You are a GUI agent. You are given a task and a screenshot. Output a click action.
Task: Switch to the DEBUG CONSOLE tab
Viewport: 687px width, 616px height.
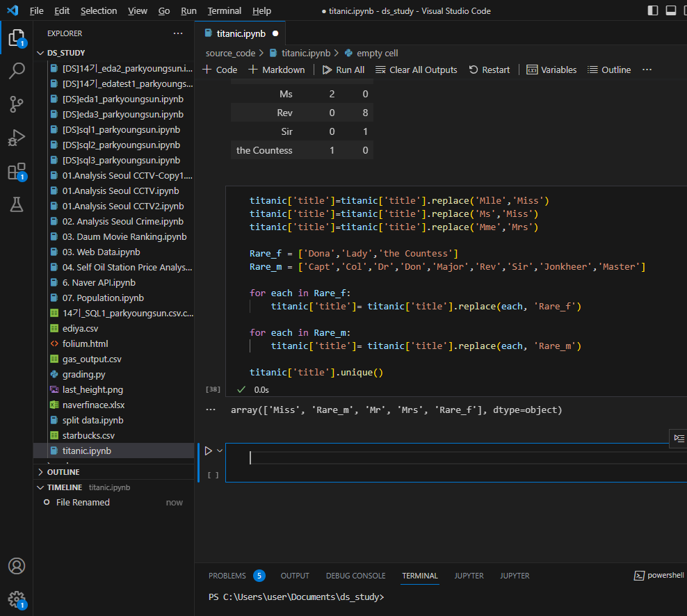(x=356, y=576)
